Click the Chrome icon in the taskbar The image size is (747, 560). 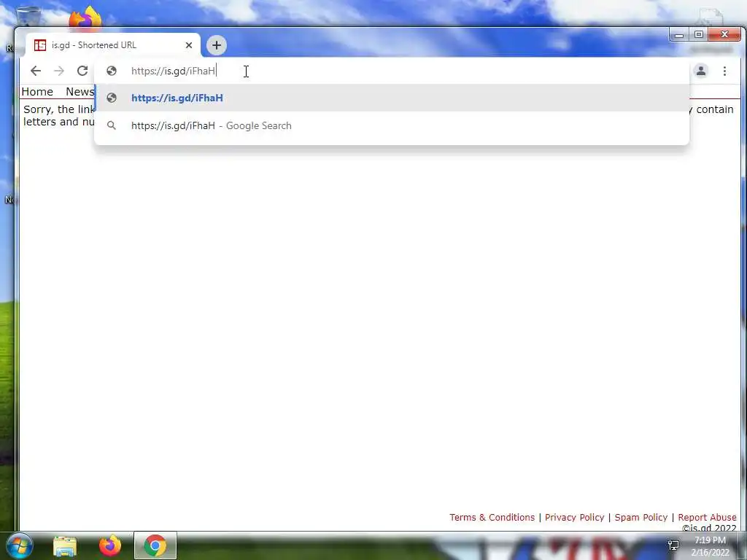tap(155, 545)
